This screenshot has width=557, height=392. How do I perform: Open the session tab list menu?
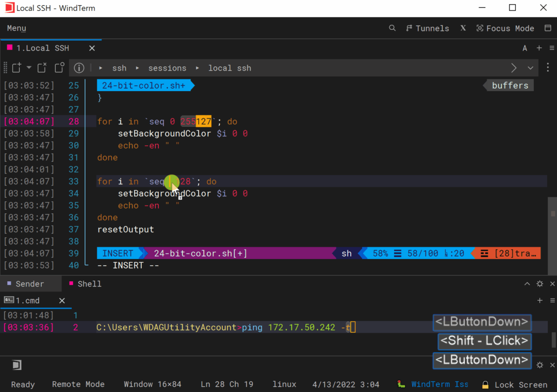coord(552,48)
